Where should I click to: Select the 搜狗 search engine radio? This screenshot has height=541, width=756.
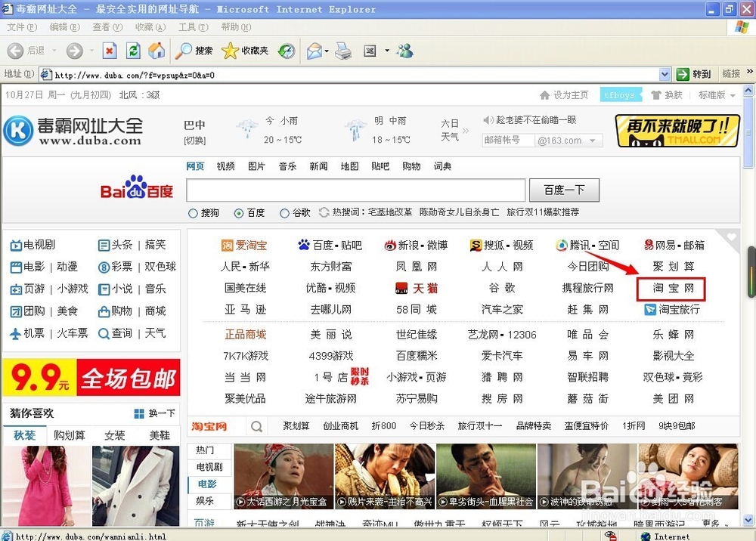193,213
